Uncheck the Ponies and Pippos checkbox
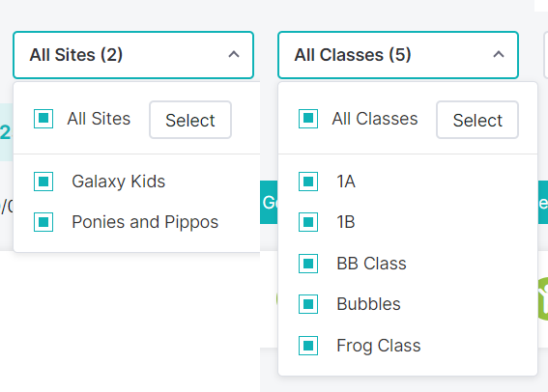Viewport: 548px width, 392px height. click(x=43, y=222)
